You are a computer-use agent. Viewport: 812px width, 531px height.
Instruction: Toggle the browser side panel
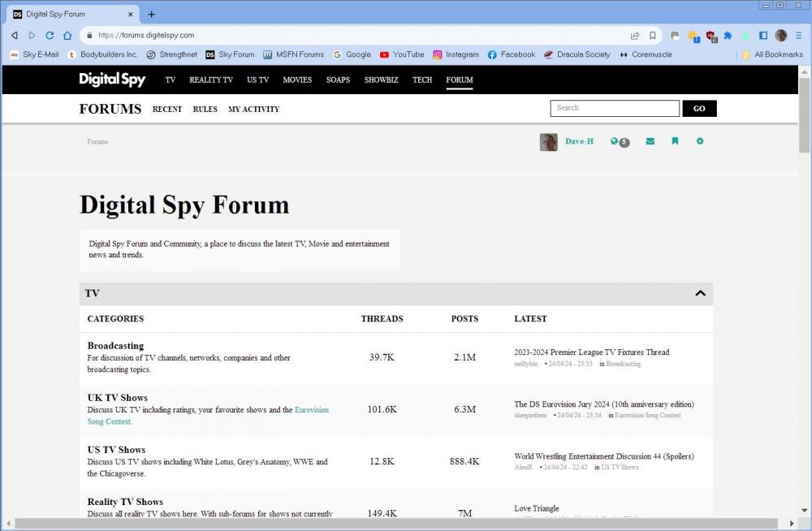(x=763, y=36)
